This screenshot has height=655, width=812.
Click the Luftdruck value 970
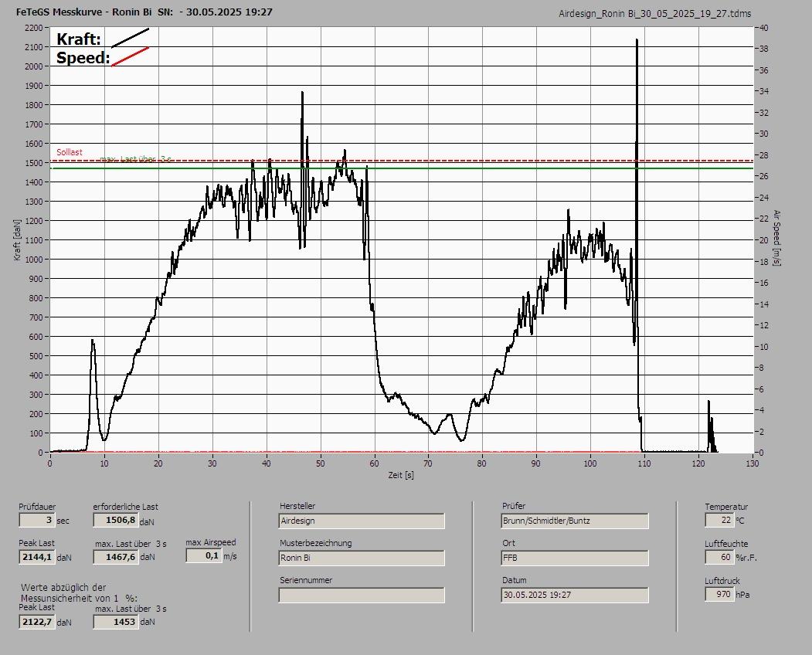pos(719,594)
